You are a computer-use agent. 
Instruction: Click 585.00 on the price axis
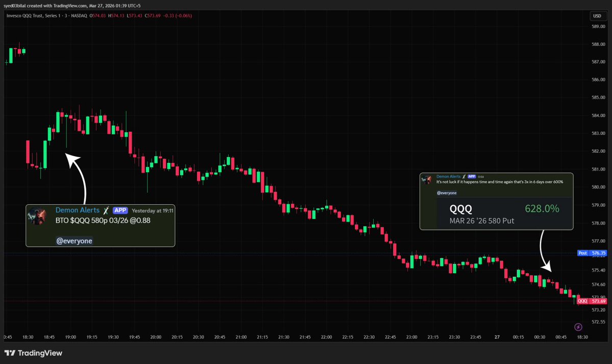tap(598, 97)
